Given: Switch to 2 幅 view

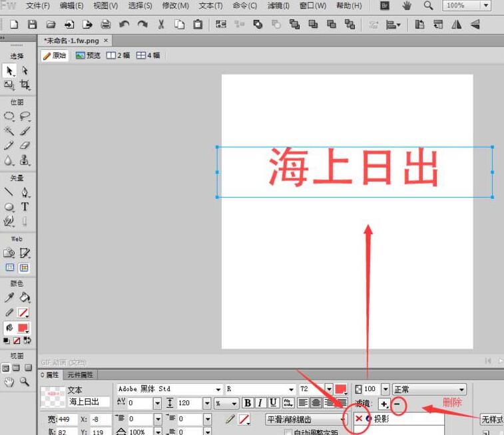Looking at the screenshot, I should pos(118,55).
